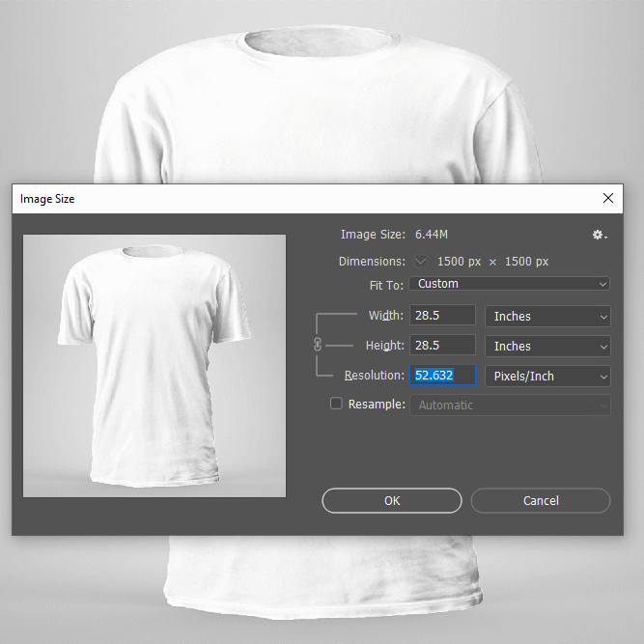Open the Width units Inches dropdown
The height and width of the screenshot is (644, 644).
point(547,317)
